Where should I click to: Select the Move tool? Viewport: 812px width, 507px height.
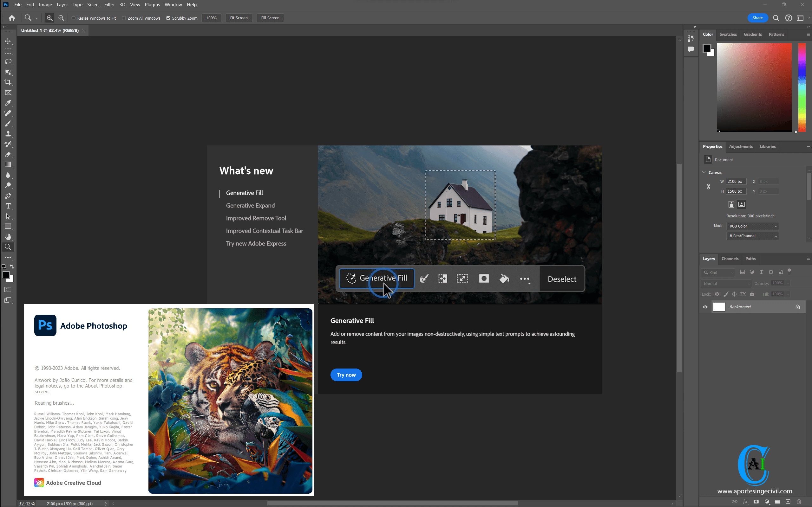[8, 41]
